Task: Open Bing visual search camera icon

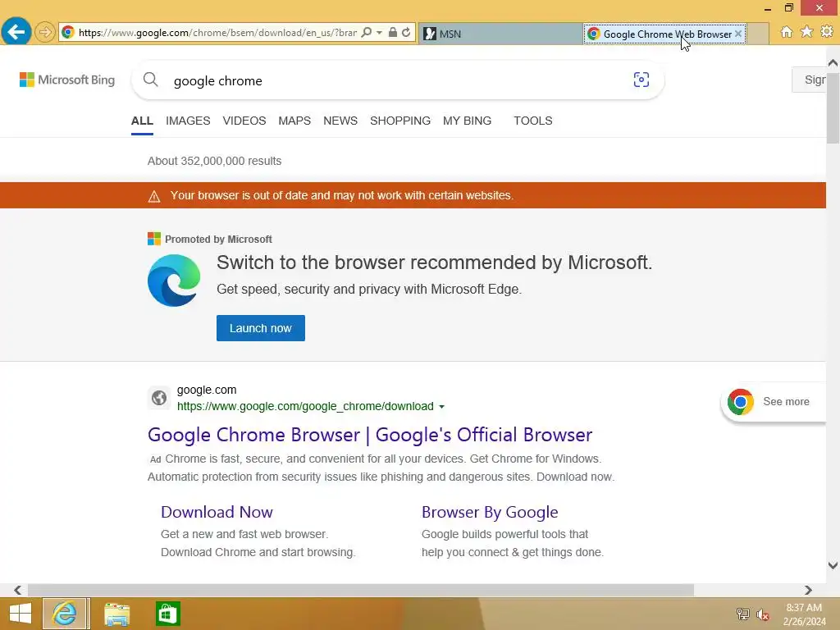Action: point(641,80)
